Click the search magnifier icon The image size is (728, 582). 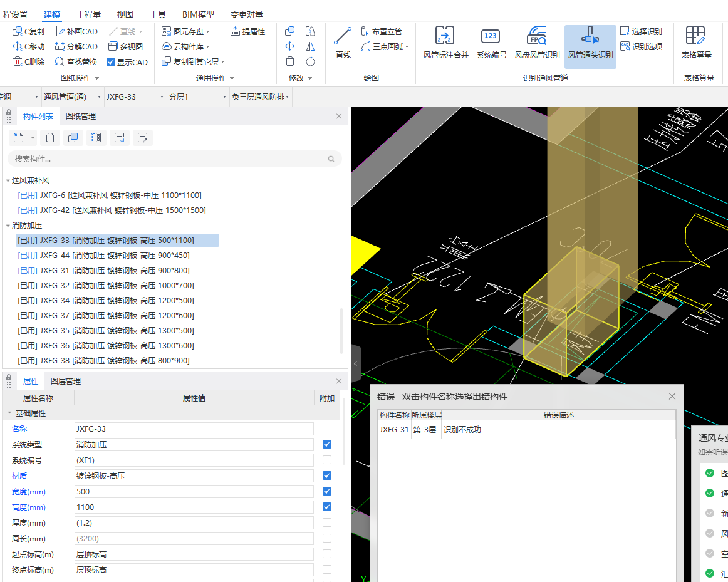[x=331, y=158]
